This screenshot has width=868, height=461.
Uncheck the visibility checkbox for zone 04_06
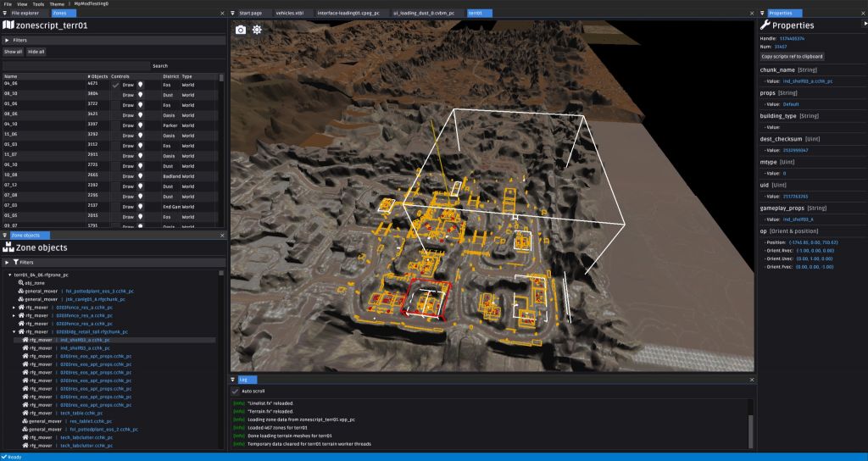point(116,85)
